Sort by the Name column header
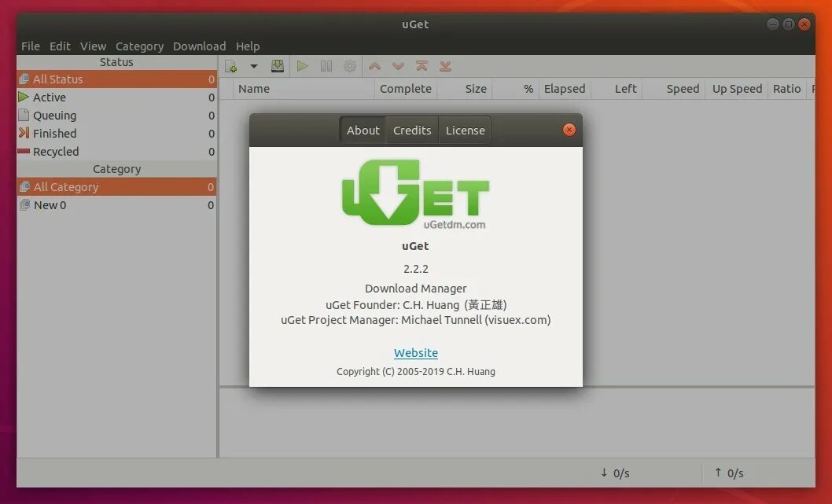 (304, 89)
